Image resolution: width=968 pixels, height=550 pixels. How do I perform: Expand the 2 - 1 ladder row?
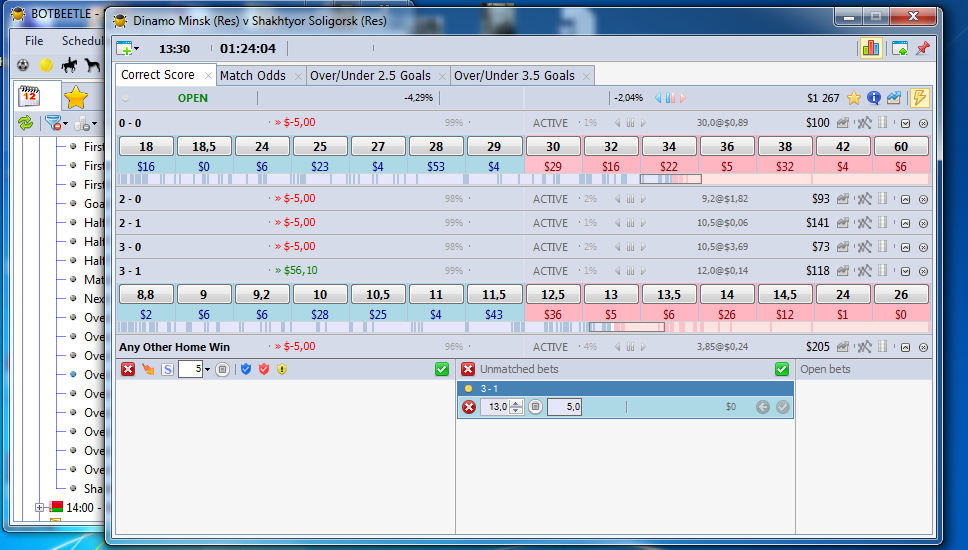coord(906,223)
